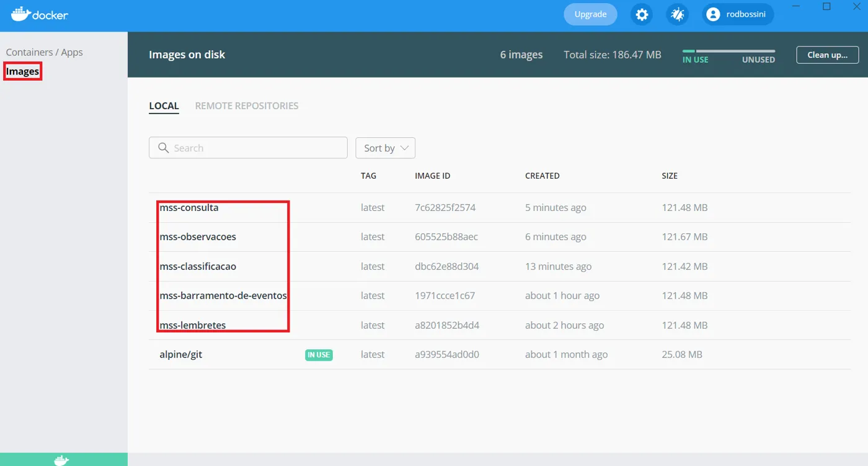Click the magnifier icon in Search box

[164, 148]
